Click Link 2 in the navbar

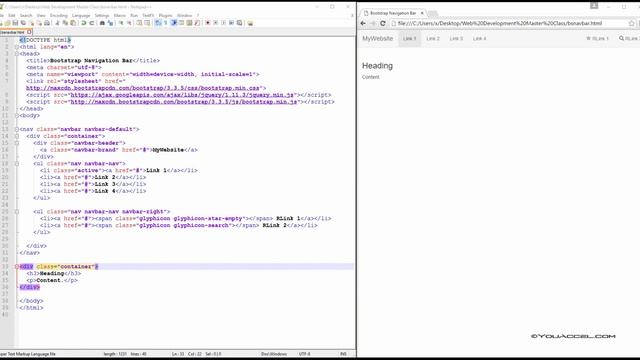point(433,38)
